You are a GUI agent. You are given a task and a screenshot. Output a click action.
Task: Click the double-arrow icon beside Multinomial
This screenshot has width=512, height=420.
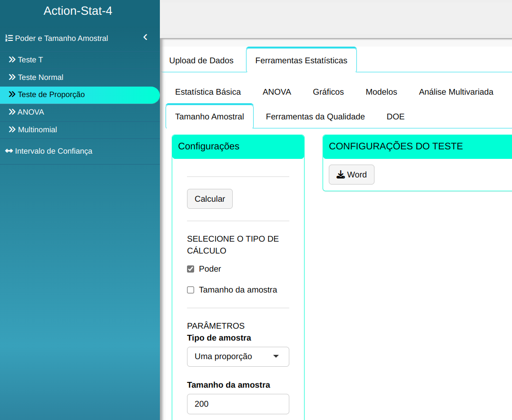pyautogui.click(x=12, y=130)
